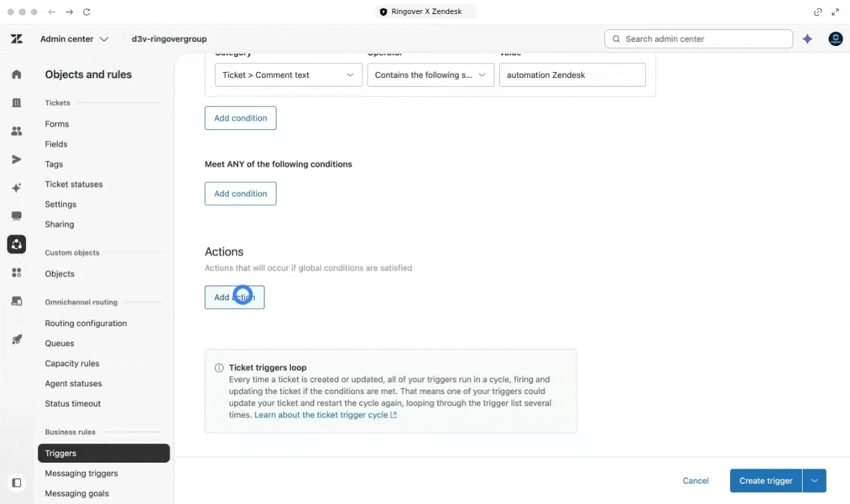Open the People icon in sidebar
Viewport: 850px width, 504px height.
point(17,131)
